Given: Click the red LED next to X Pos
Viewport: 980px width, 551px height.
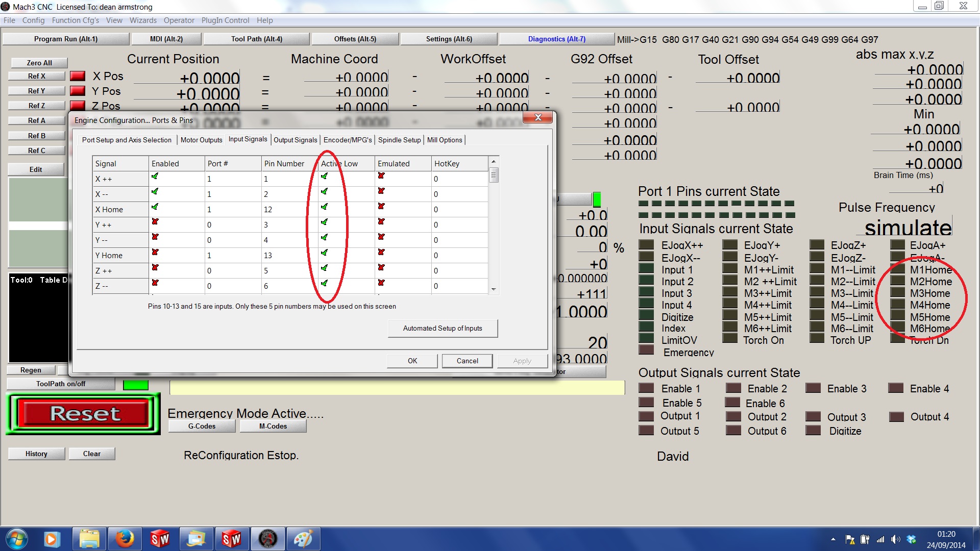Looking at the screenshot, I should [77, 76].
